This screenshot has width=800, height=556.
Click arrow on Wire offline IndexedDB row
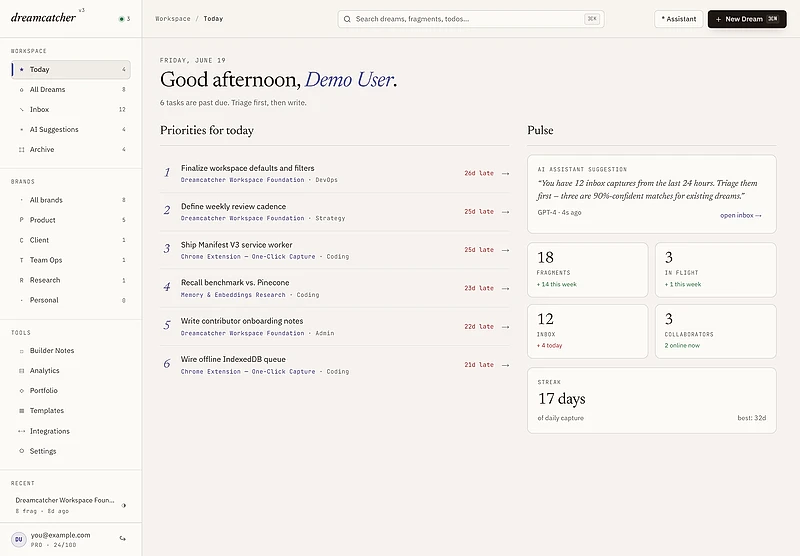505,365
